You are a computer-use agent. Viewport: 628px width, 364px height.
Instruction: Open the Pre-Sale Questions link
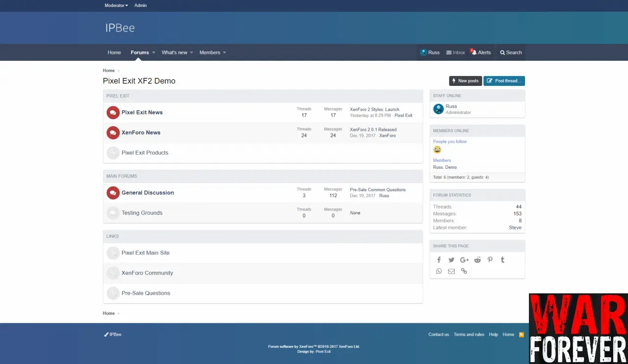146,293
